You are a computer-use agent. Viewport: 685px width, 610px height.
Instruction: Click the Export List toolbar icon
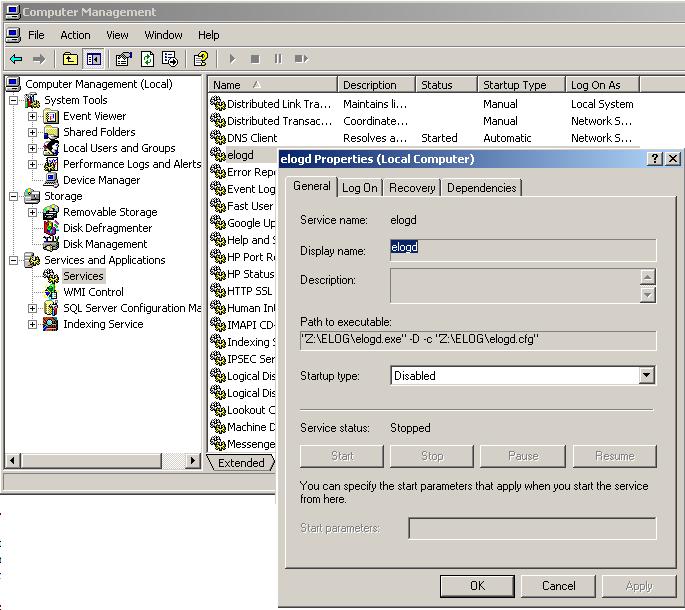(x=170, y=59)
